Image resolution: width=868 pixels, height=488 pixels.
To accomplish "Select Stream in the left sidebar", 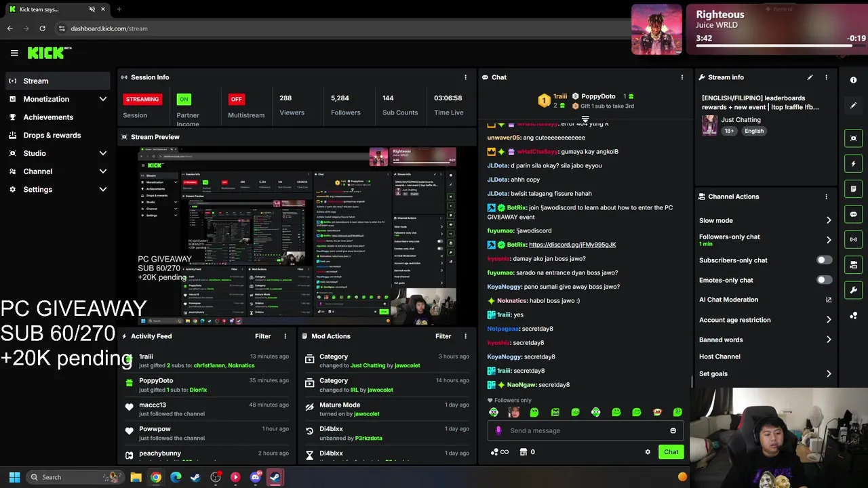I will click(x=57, y=81).
